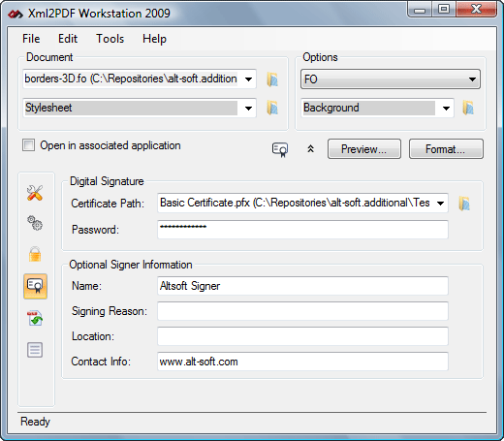This screenshot has height=441, width=504.
Task: Browse for document file using folder icon
Action: (x=272, y=79)
